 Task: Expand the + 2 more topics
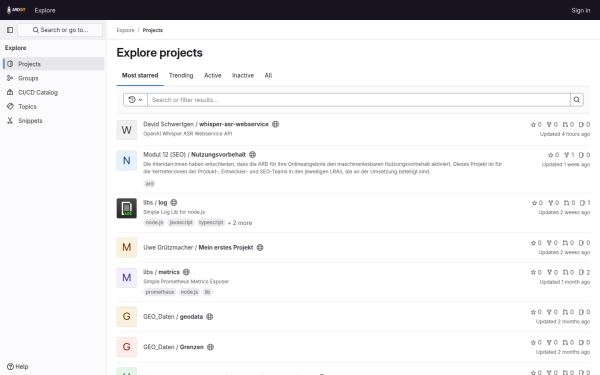[240, 223]
